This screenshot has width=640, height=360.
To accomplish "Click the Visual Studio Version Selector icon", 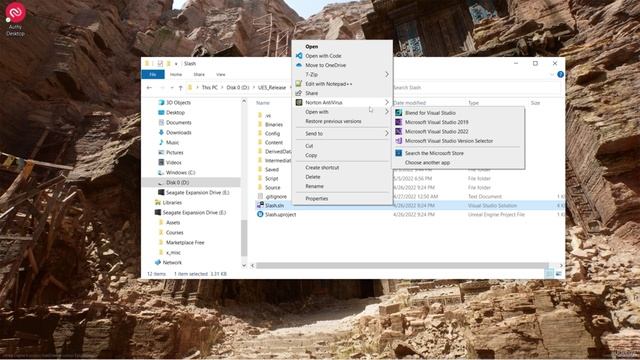I will 398,141.
